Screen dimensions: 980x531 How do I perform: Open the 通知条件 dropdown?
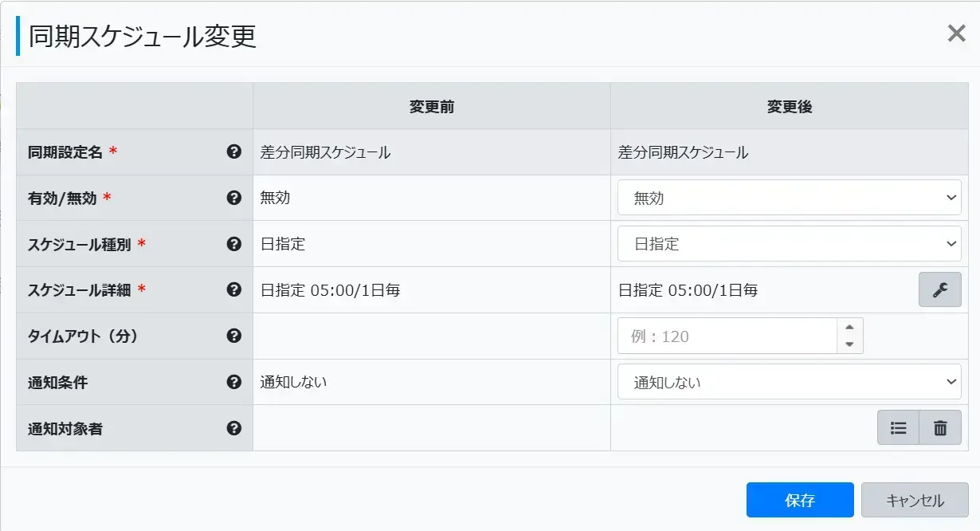(x=789, y=382)
